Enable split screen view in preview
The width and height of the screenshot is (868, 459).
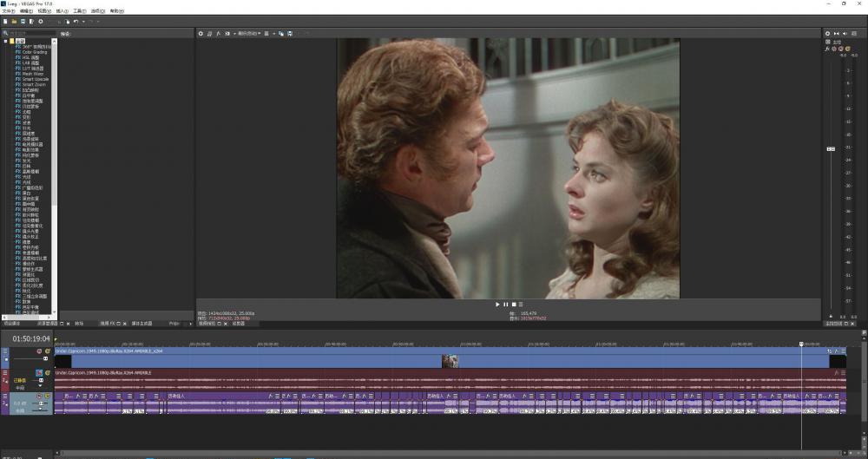[227, 34]
